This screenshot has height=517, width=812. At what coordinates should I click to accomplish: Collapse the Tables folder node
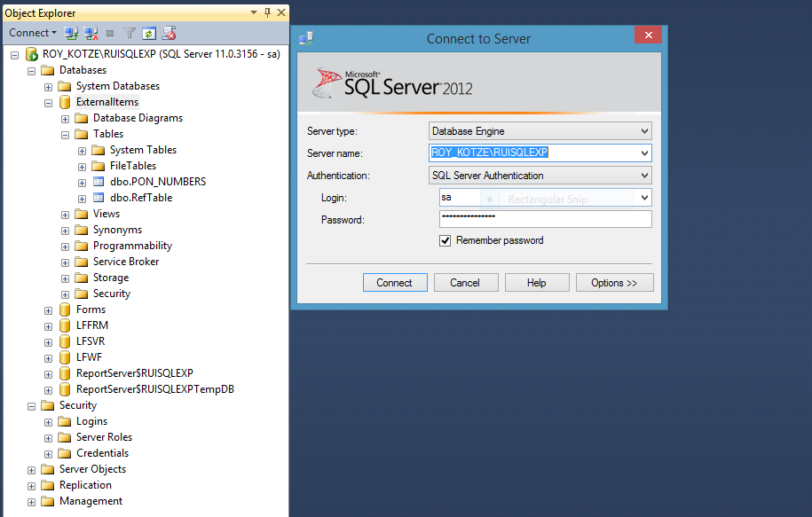click(65, 134)
